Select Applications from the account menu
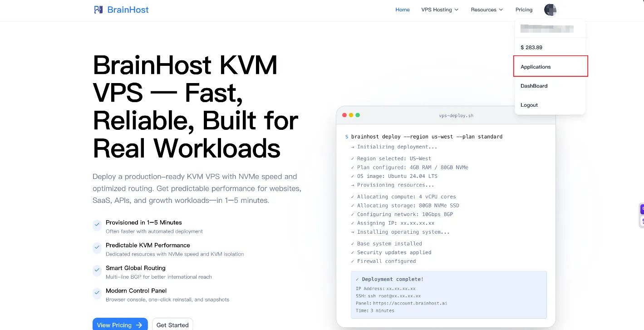The height and width of the screenshot is (330, 644). (x=535, y=67)
